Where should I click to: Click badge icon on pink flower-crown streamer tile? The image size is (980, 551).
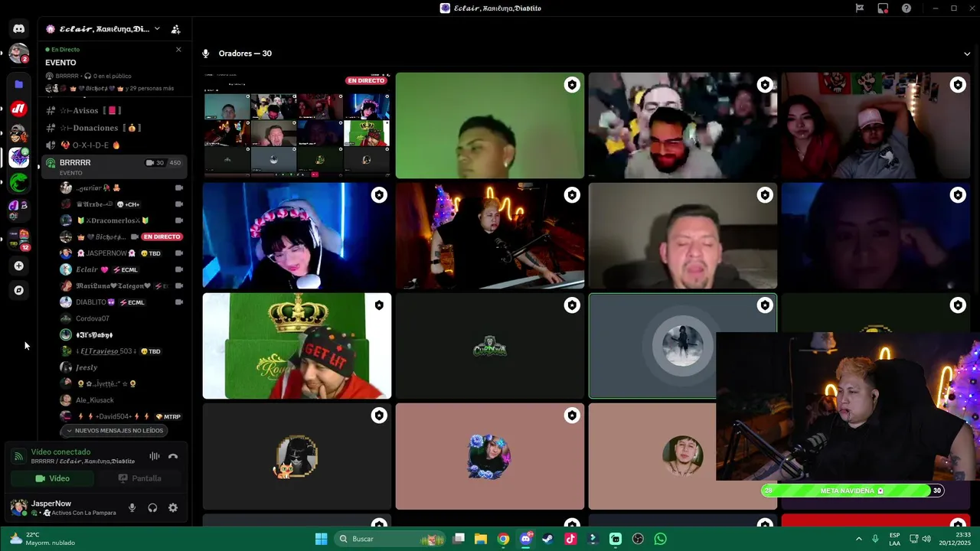pos(379,195)
